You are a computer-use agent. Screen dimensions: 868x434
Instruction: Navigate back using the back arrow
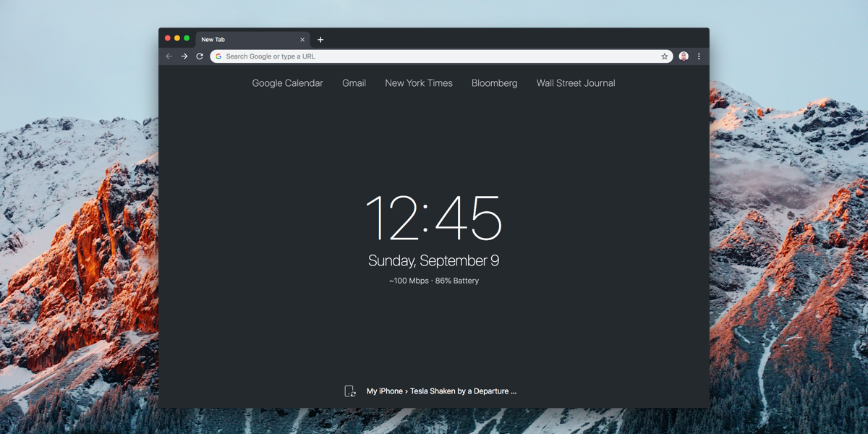coord(169,56)
